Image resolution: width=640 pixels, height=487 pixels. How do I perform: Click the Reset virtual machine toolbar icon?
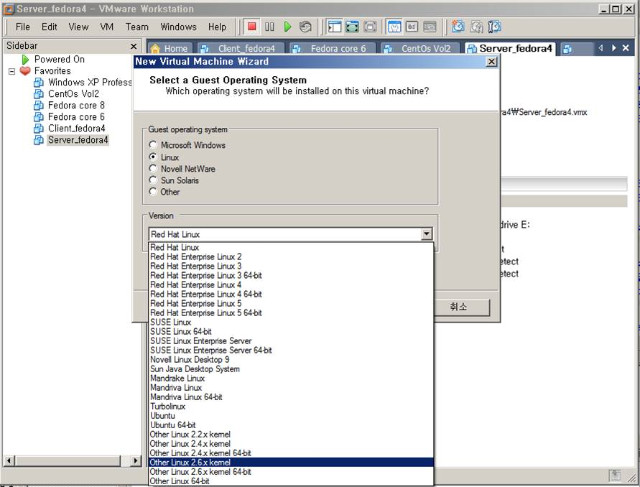pos(305,27)
